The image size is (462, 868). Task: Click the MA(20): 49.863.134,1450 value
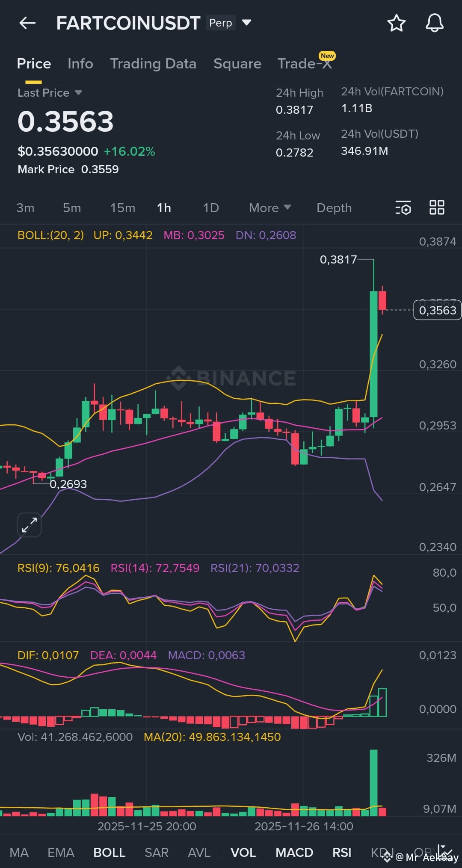point(212,737)
